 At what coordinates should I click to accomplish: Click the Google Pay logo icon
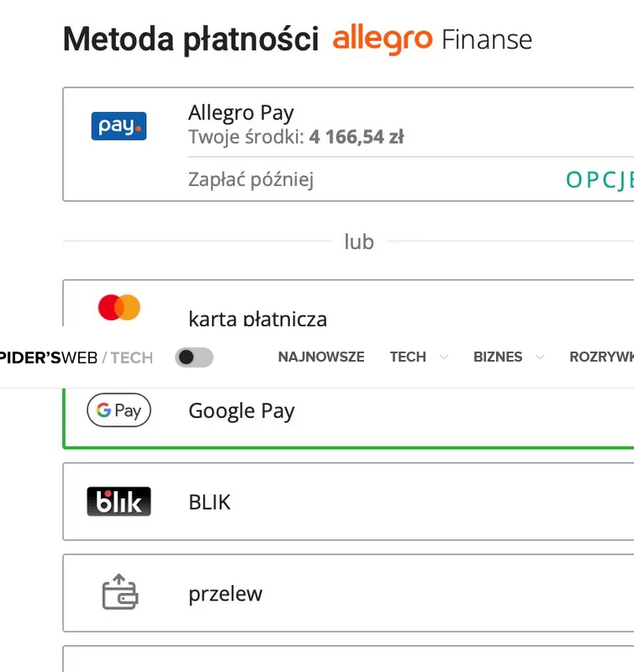click(x=119, y=410)
